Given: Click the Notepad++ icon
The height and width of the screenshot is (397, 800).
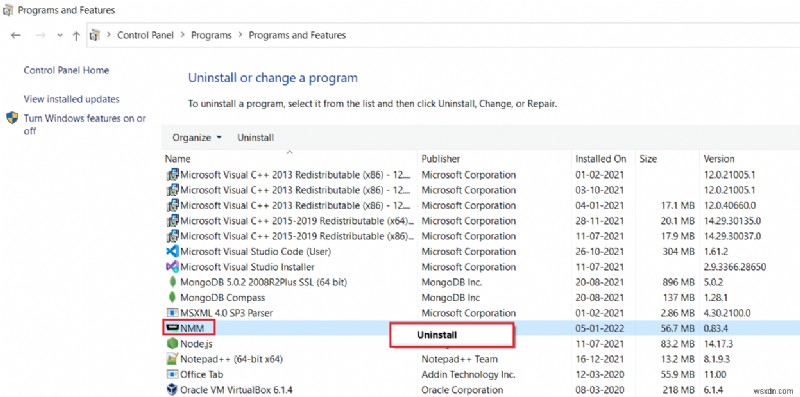Looking at the screenshot, I should pyautogui.click(x=172, y=359).
